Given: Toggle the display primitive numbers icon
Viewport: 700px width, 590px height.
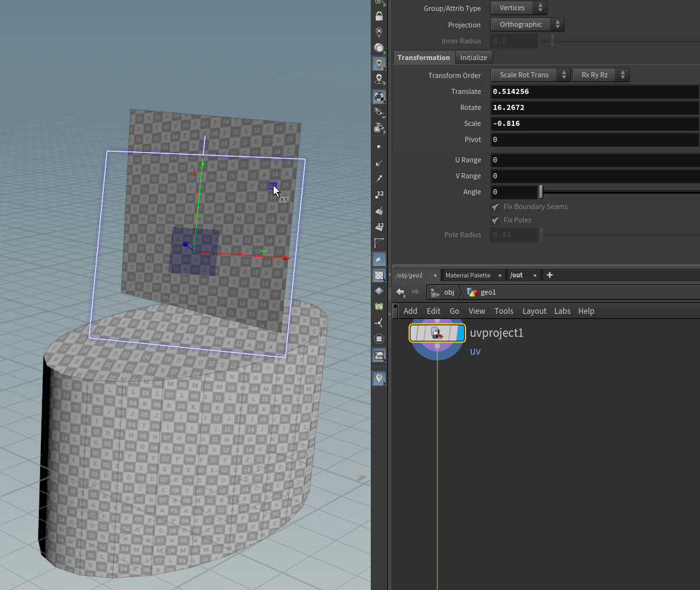Looking at the screenshot, I should (379, 227).
